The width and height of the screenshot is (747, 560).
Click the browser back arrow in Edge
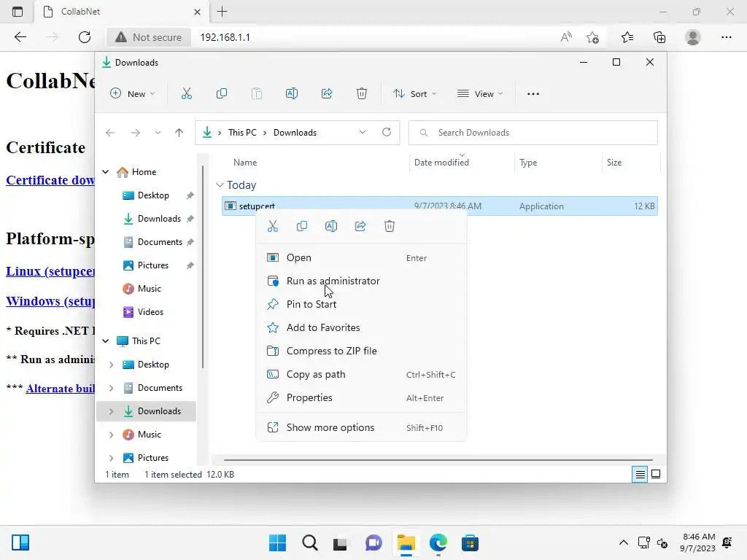click(20, 37)
